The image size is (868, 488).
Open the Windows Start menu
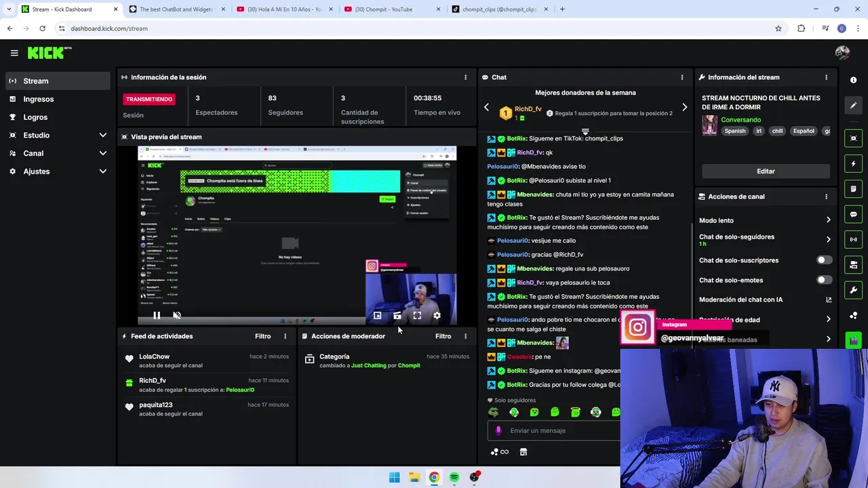point(394,477)
